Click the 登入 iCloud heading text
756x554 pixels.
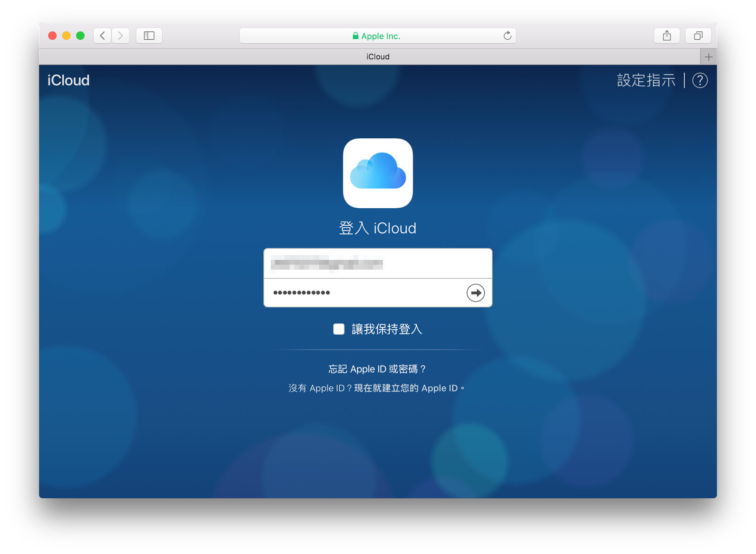[378, 228]
